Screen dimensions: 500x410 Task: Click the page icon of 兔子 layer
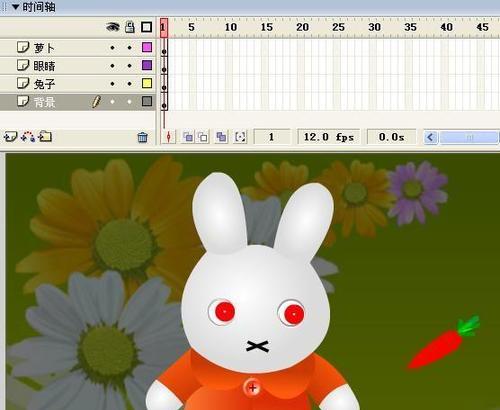23,83
